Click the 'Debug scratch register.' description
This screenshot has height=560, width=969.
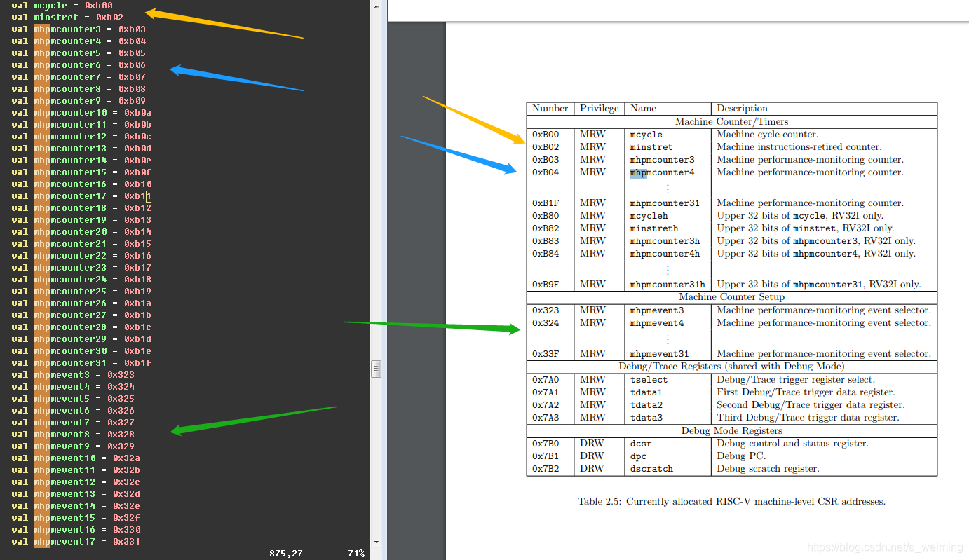(767, 469)
